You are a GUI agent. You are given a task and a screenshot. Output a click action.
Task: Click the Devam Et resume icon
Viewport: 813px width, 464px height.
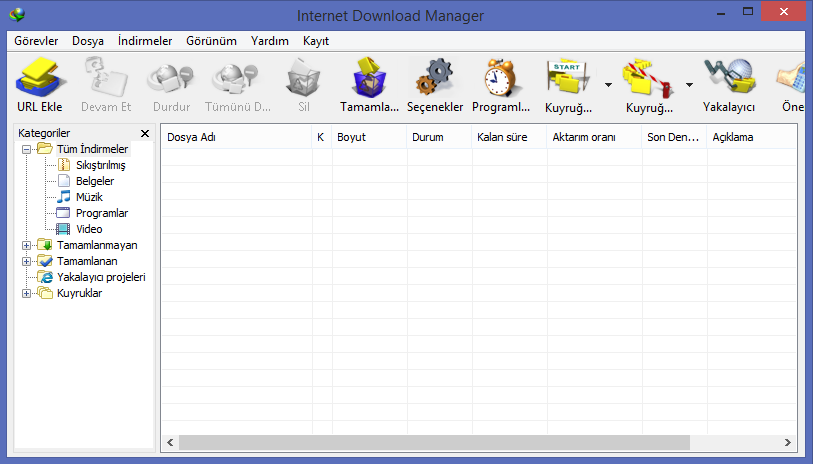pos(106,78)
